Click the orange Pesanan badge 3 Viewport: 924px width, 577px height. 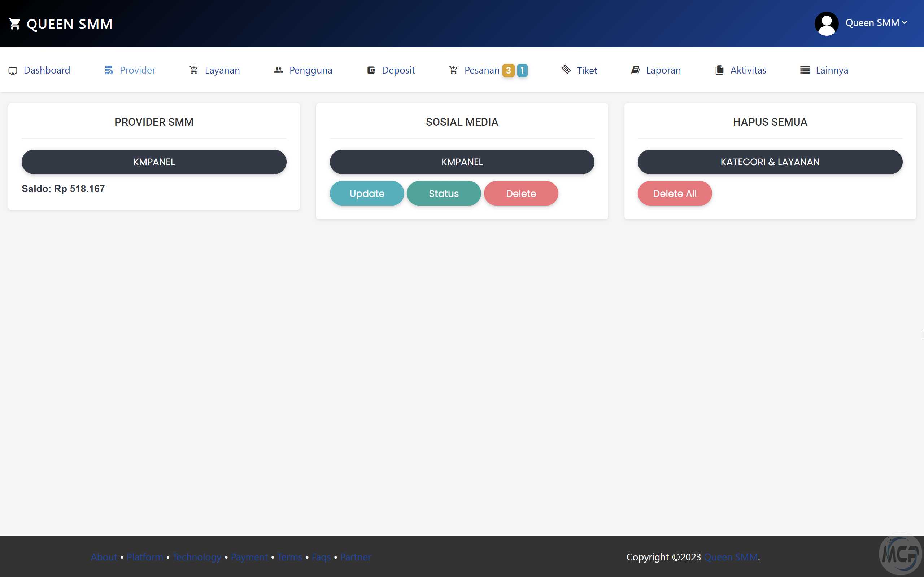coord(508,71)
